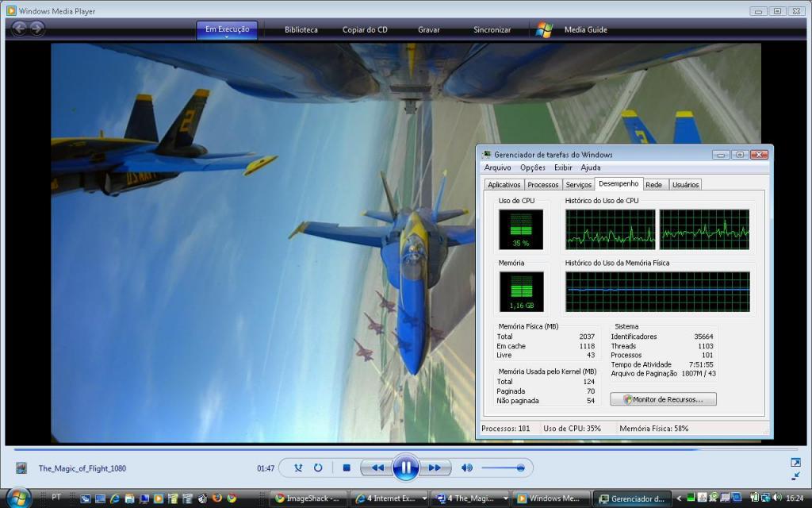Pause the video with the center button

click(x=405, y=468)
